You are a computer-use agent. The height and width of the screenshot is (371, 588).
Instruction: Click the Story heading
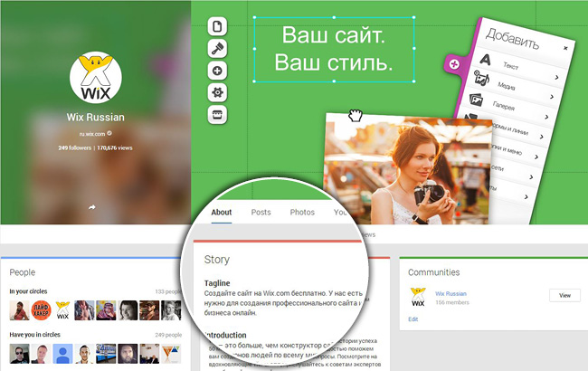click(217, 260)
